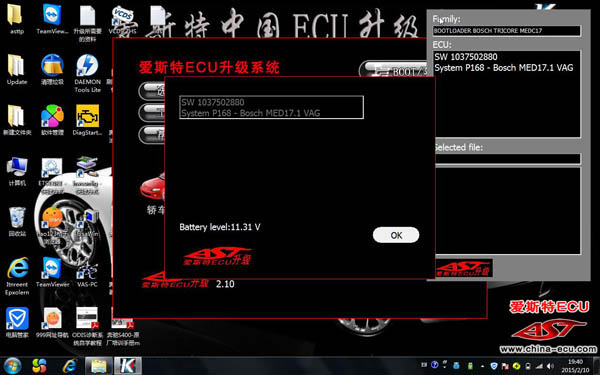This screenshot has height=375, width=600.
Task: Click the Family field showing BOOTLOADER BOSCH TRICORE
Action: (x=507, y=31)
